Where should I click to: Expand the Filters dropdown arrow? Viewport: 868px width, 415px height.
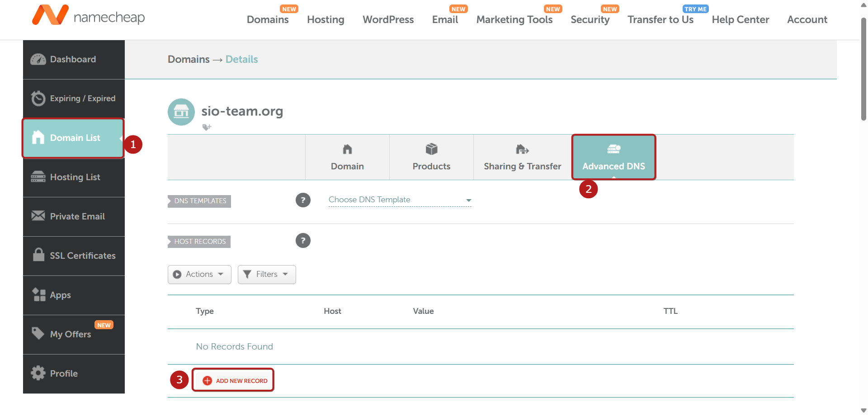(x=285, y=274)
